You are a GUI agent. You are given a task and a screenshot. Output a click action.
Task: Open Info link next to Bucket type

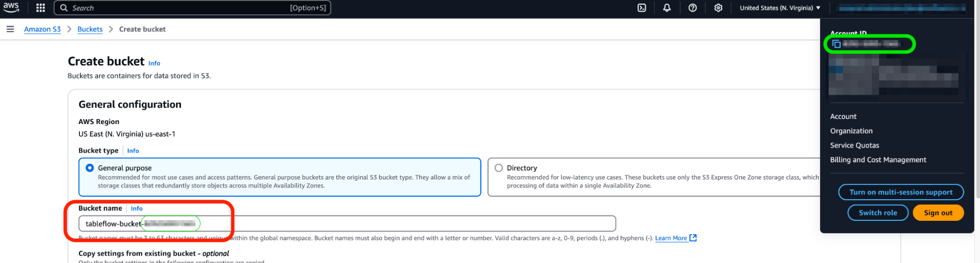[x=133, y=151]
